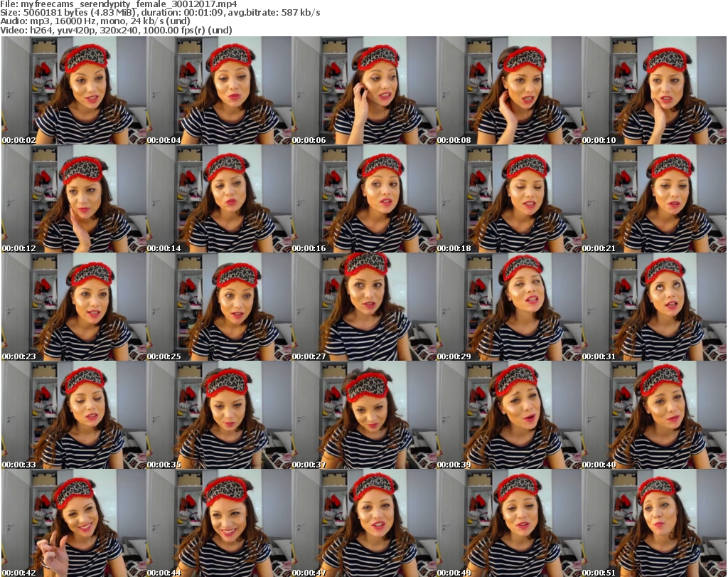Select the thumbnail at 00:00:18

click(509, 198)
